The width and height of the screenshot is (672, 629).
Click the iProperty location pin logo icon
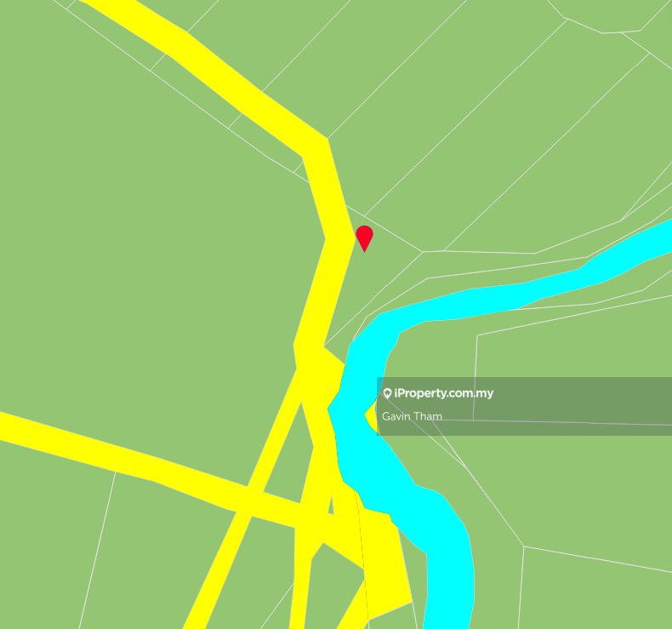coord(387,393)
